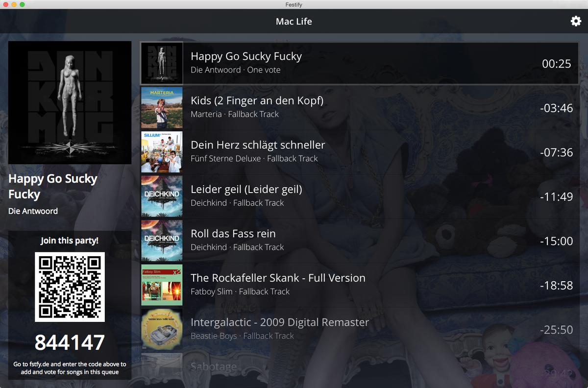Click the large now-playing album artwork
This screenshot has width=588, height=388.
70,102
